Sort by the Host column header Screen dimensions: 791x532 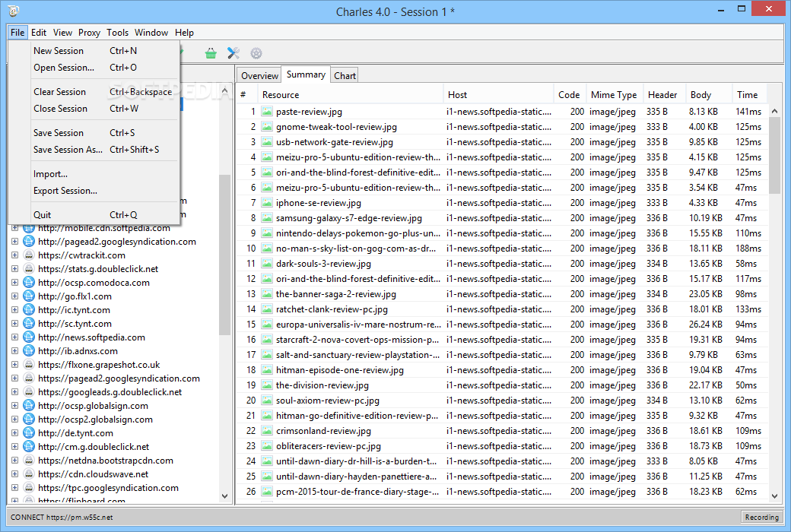tap(497, 94)
